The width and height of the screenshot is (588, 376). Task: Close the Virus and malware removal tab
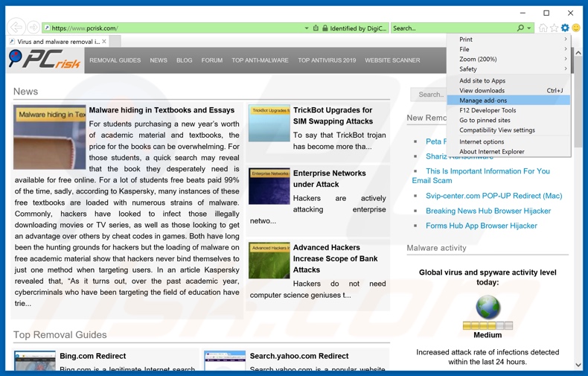click(104, 41)
